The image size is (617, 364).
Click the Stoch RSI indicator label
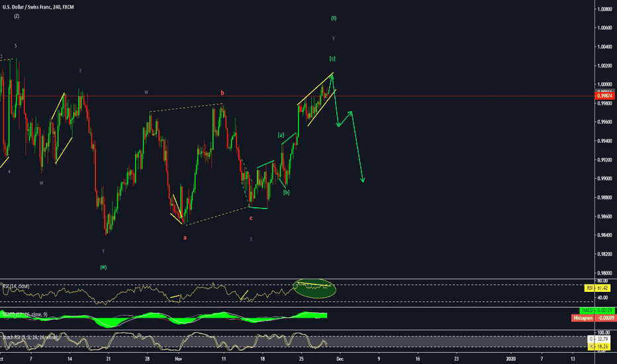pos(30,338)
